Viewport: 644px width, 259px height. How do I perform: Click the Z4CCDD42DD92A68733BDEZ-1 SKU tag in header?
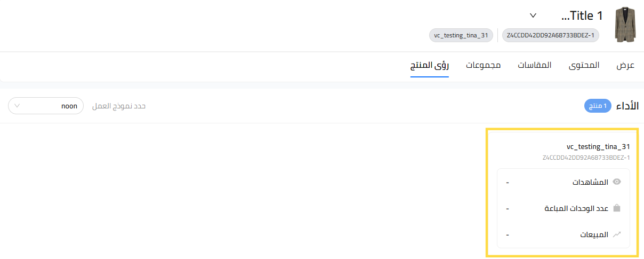pyautogui.click(x=551, y=36)
